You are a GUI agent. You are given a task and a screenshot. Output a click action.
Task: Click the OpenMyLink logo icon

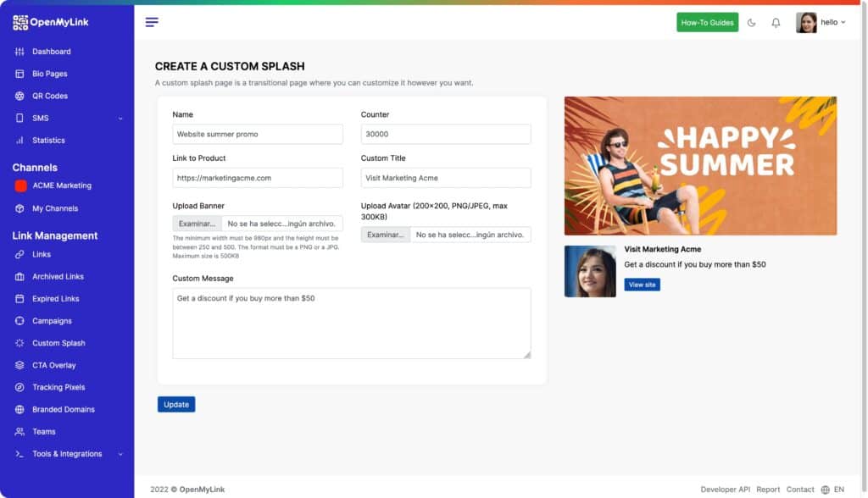(20, 22)
